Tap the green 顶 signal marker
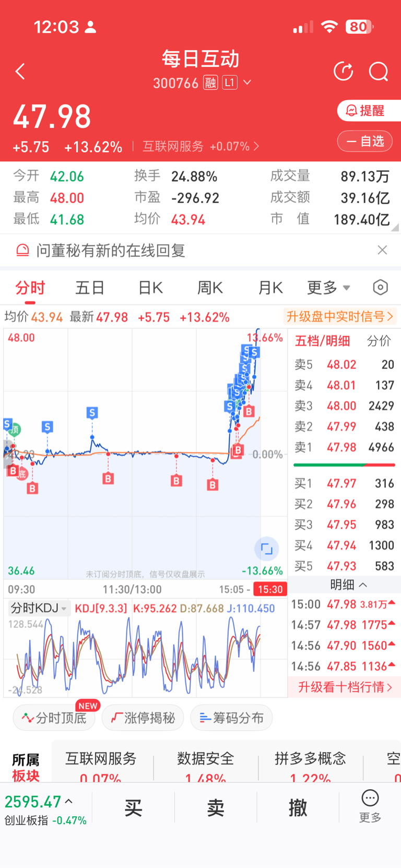 (15, 430)
